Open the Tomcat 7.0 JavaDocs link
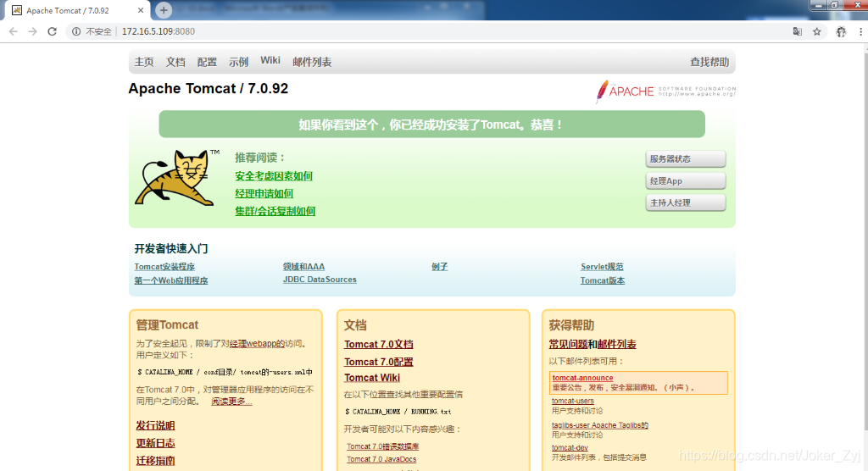 [381, 459]
